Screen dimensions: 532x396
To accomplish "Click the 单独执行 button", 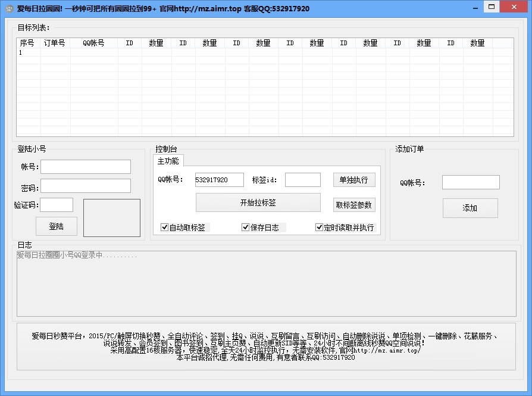I will point(353,180).
